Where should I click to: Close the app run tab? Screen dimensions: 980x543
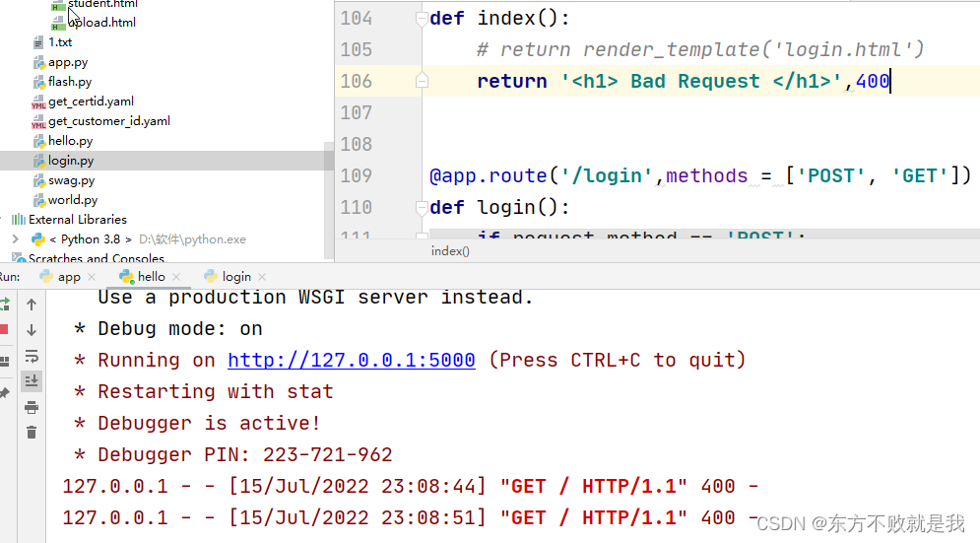click(x=92, y=277)
